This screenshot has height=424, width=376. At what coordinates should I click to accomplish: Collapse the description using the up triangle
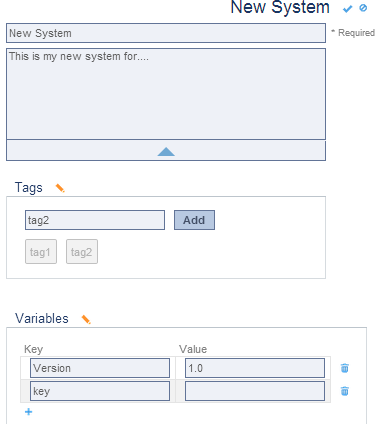coord(166,151)
